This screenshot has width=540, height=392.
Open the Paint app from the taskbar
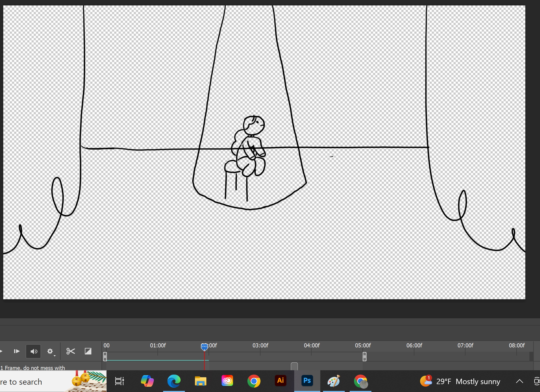point(334,381)
